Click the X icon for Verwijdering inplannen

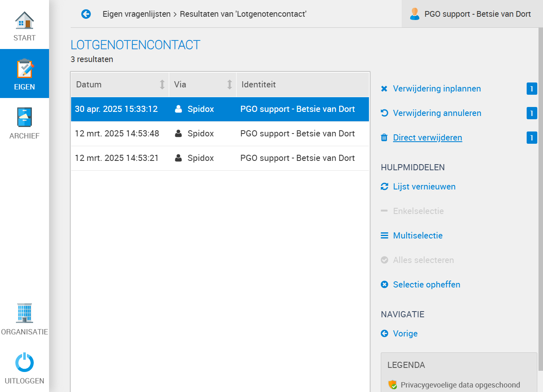pyautogui.click(x=384, y=89)
